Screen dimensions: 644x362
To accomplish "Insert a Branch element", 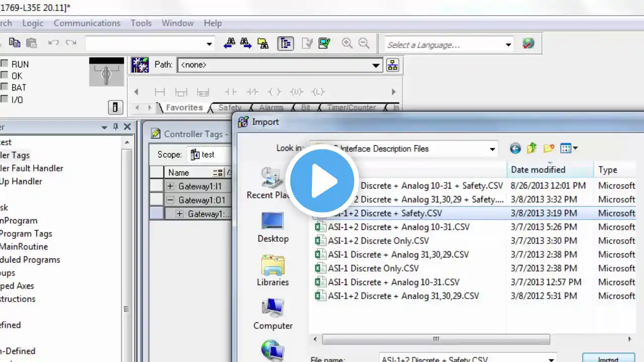I will tap(181, 92).
